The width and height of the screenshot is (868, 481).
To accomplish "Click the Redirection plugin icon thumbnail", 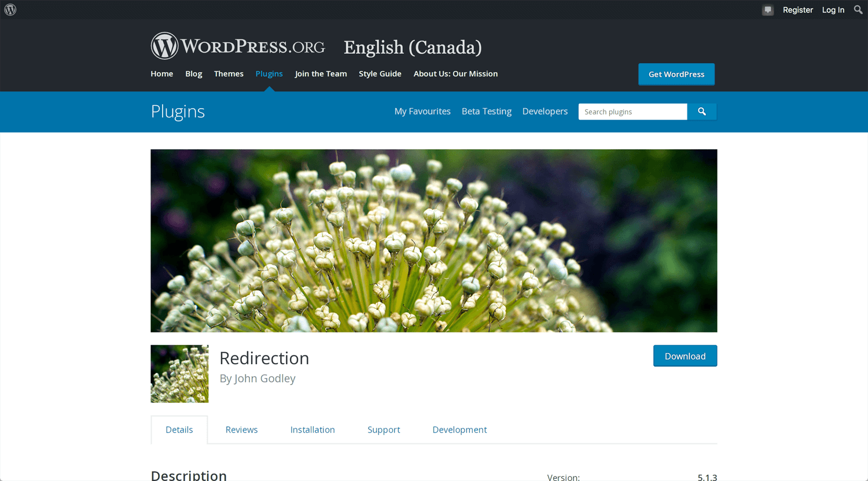I will click(179, 374).
